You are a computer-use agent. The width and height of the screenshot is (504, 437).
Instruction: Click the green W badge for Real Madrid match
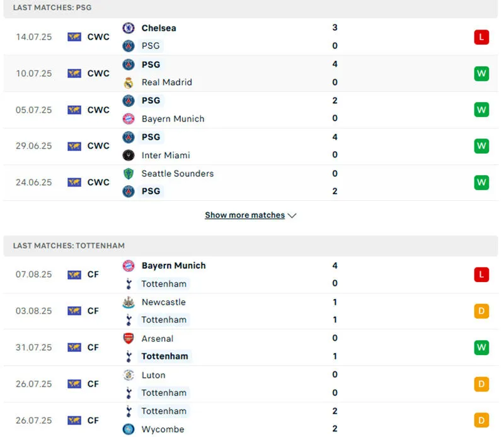(x=481, y=74)
